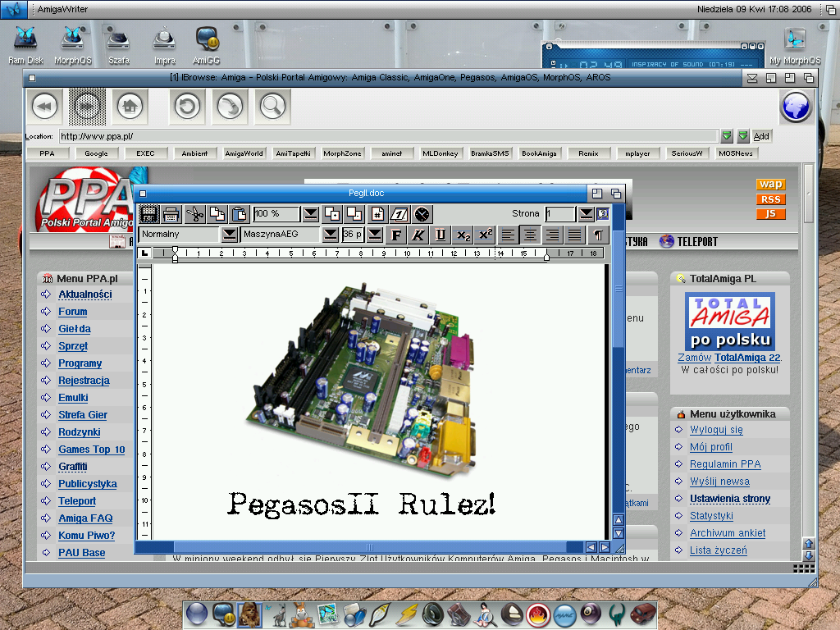The image size is (840, 630).
Task: Open the Google bookmark button
Action: click(x=97, y=153)
